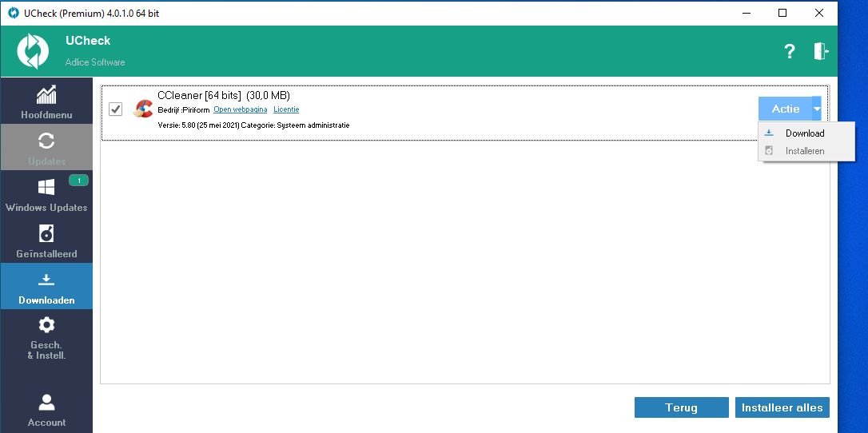Click the Terug button
Image resolution: width=868 pixels, height=433 pixels.
682,407
